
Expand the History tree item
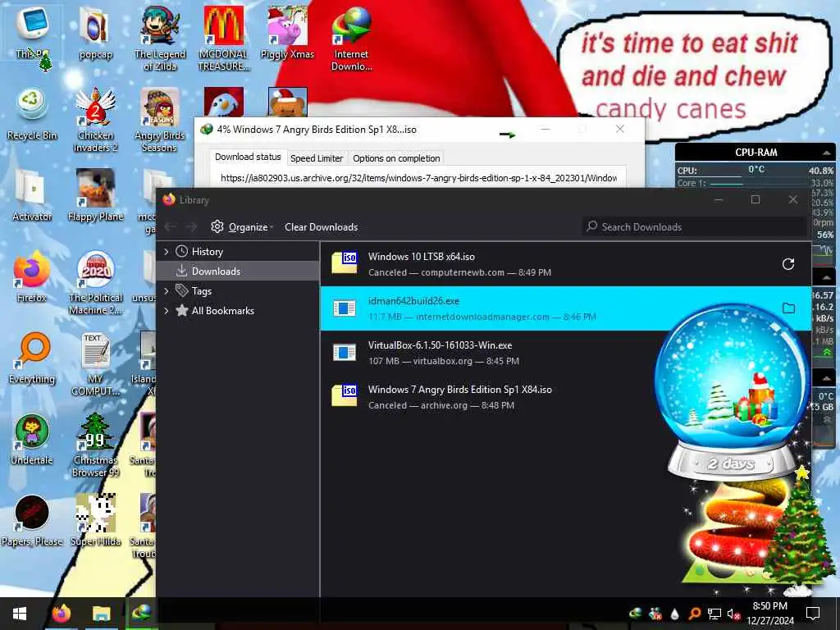[x=166, y=251]
